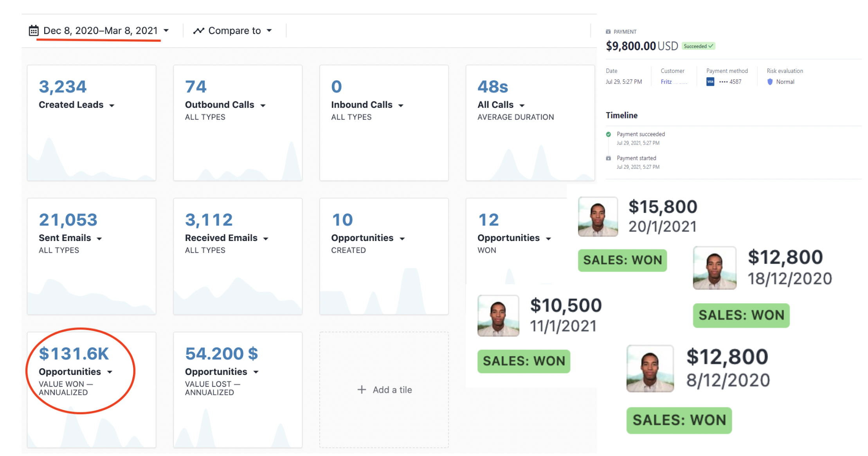Click the Visa card icon
Viewport: 868px width, 456px height.
[x=710, y=81]
